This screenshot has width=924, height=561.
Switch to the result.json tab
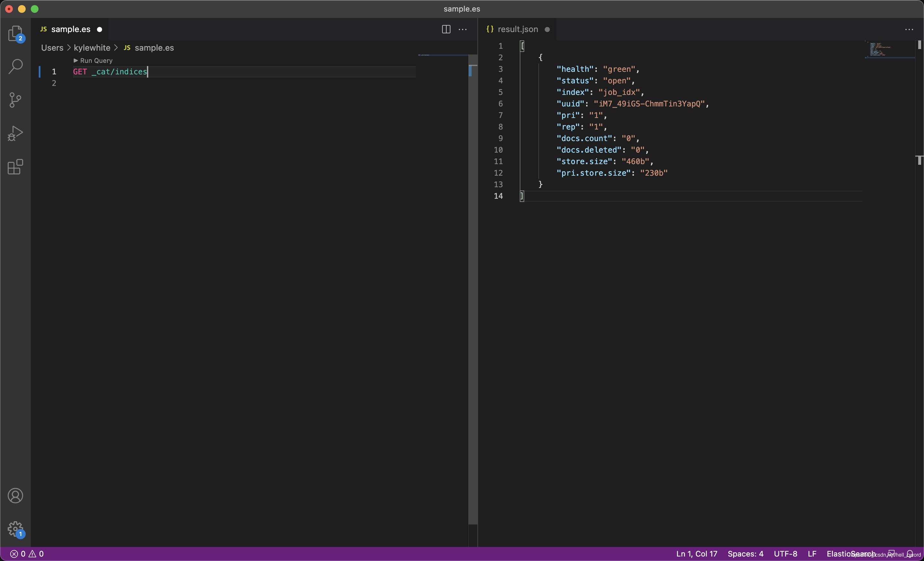pos(518,29)
